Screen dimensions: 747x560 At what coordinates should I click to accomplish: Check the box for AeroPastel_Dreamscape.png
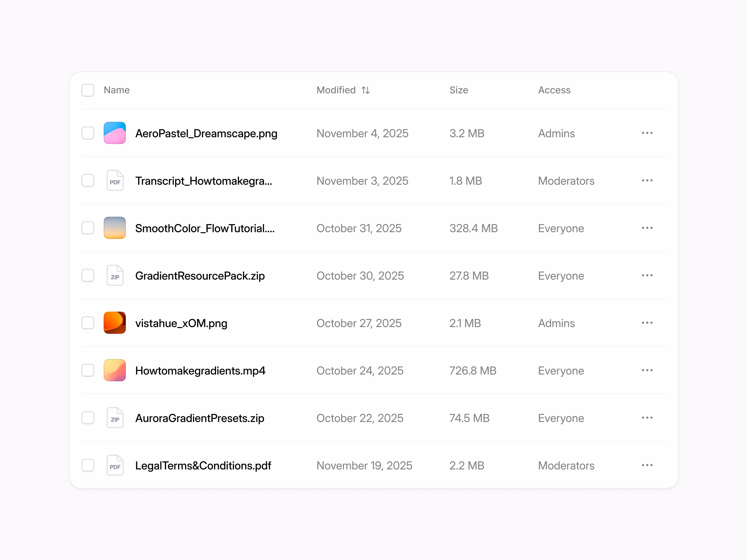click(88, 133)
